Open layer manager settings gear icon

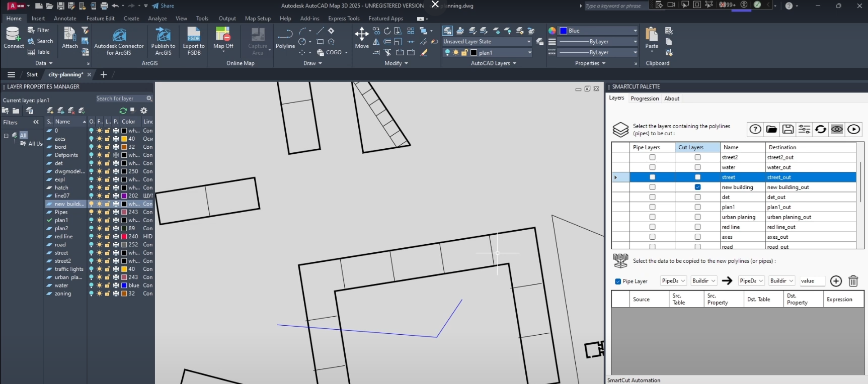coord(144,111)
